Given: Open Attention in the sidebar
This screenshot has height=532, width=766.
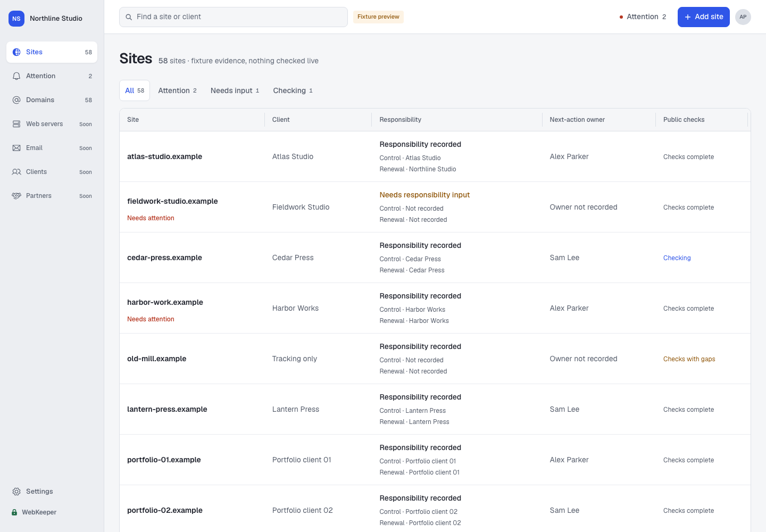Looking at the screenshot, I should tap(52, 76).
